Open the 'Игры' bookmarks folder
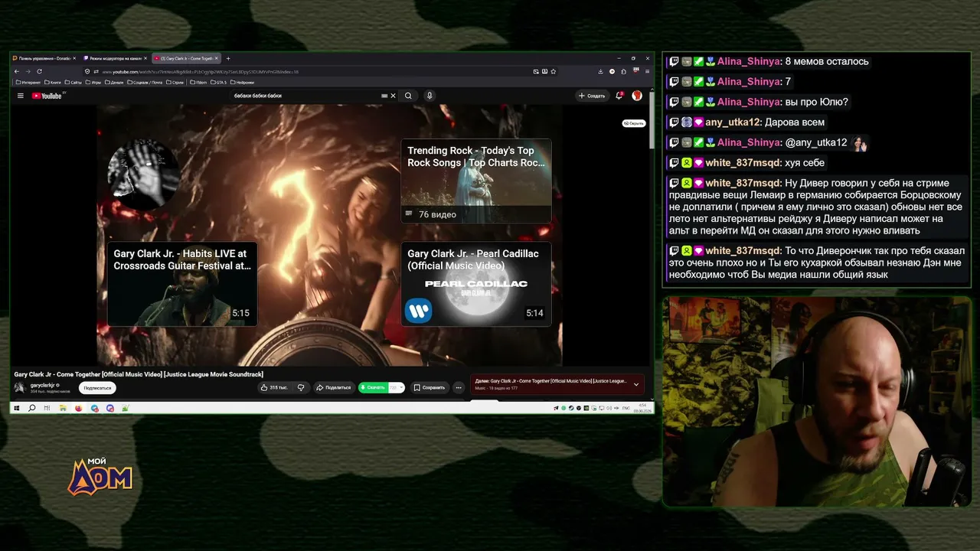 click(x=93, y=82)
